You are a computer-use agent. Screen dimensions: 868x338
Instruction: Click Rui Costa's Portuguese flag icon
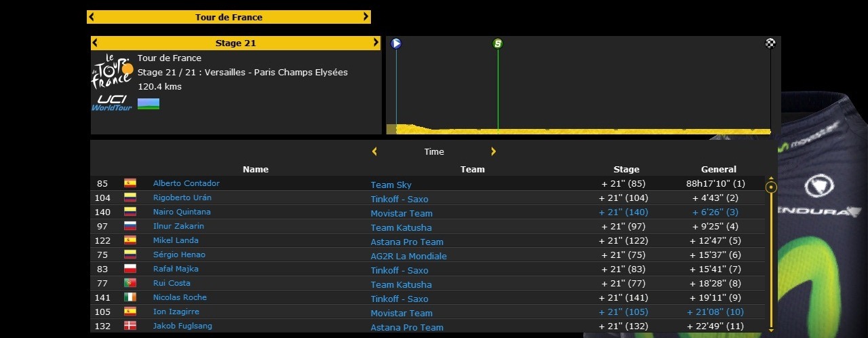pyautogui.click(x=130, y=283)
